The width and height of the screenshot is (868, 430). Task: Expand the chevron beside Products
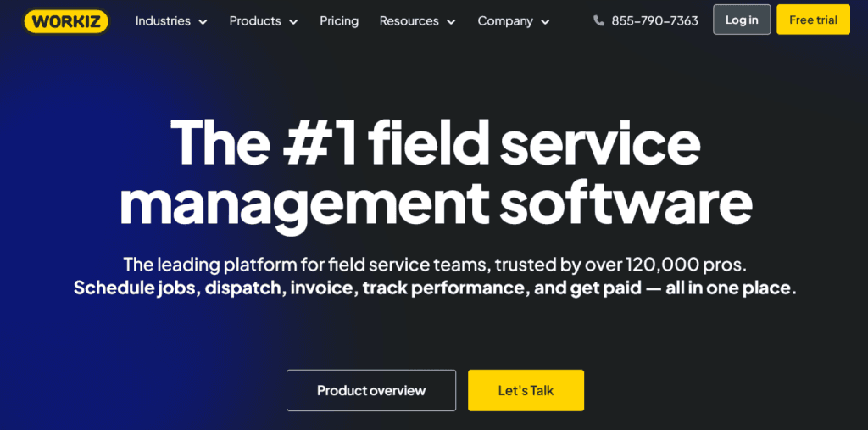tap(293, 21)
